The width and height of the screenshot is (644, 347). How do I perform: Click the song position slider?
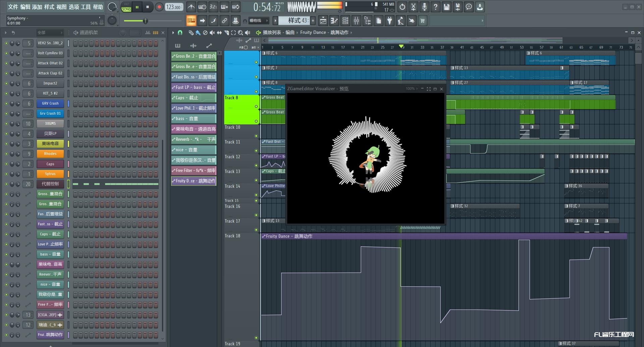pyautogui.click(x=153, y=21)
